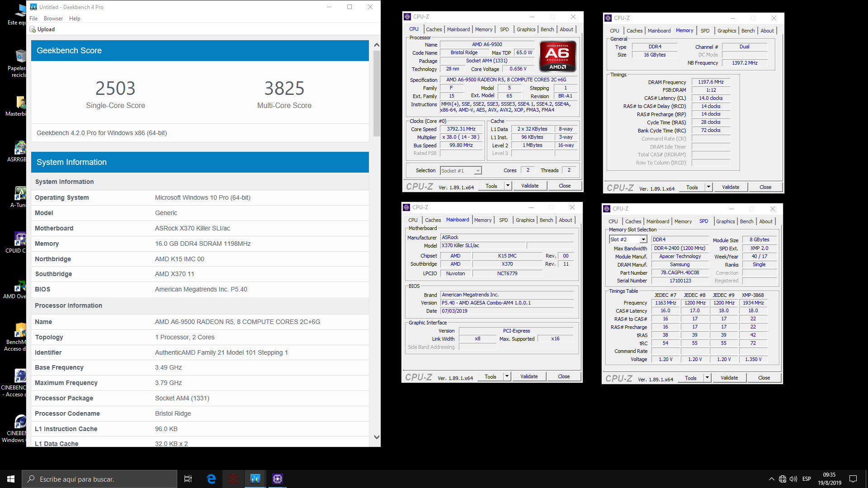Click Tools button in top-left CPU-Z window
This screenshot has height=488, width=868.
coord(491,186)
